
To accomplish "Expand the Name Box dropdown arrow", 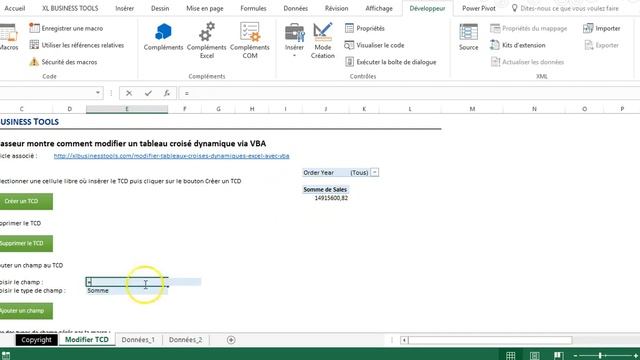I will [x=98, y=93].
